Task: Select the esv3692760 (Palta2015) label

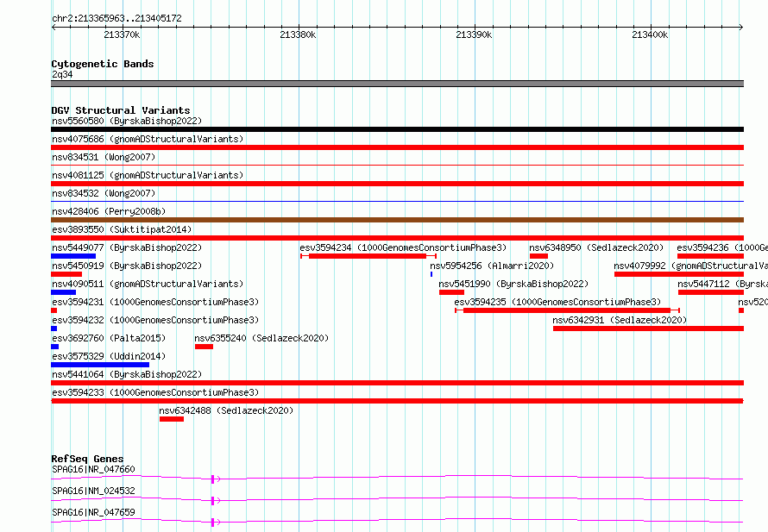Action: 109,338
